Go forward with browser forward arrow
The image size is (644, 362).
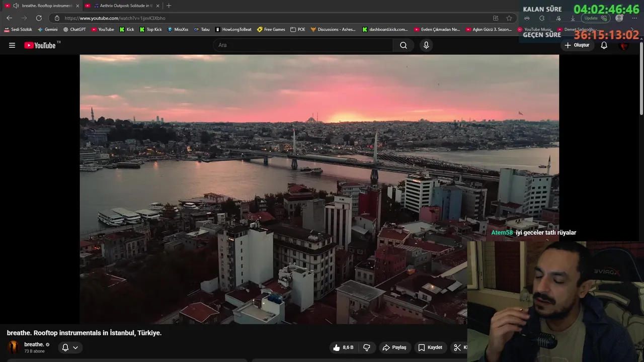click(x=24, y=18)
